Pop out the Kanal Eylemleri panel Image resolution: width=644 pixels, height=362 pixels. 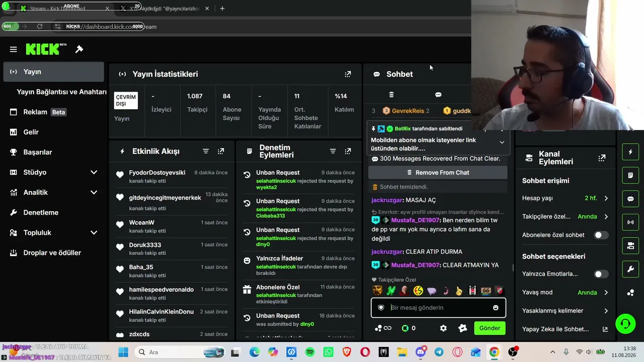click(x=602, y=158)
